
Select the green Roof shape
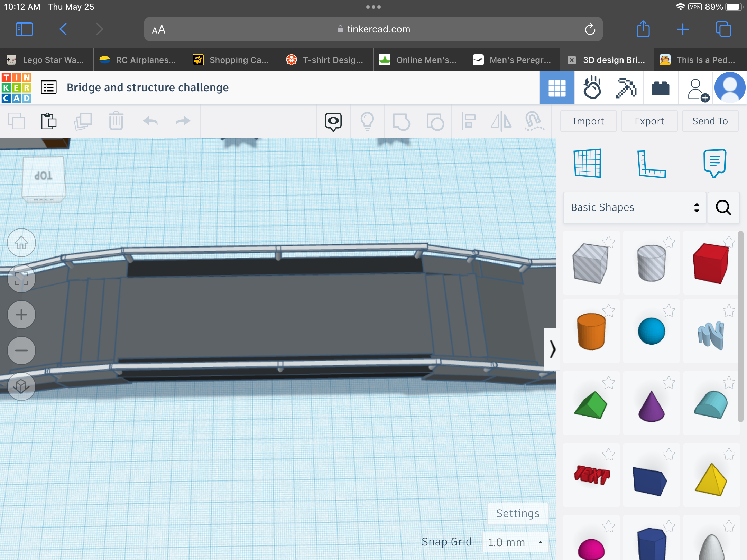tap(591, 404)
